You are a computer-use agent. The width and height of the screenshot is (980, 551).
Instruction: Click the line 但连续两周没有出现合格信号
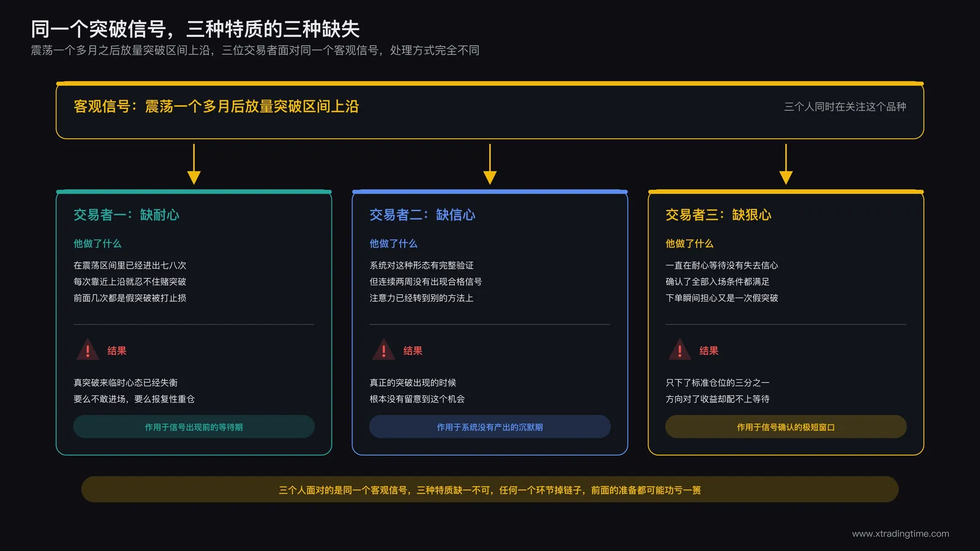coord(426,282)
